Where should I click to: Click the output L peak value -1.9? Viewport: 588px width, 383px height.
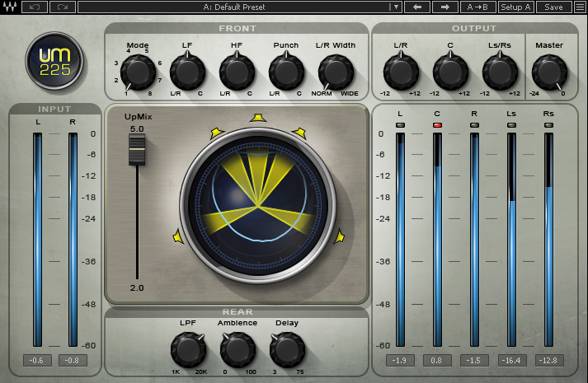[400, 360]
